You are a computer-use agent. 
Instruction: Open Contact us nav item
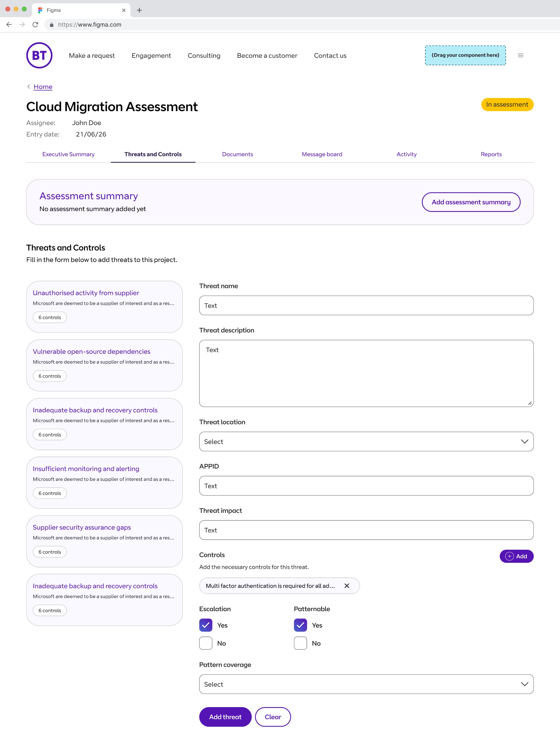tap(330, 55)
